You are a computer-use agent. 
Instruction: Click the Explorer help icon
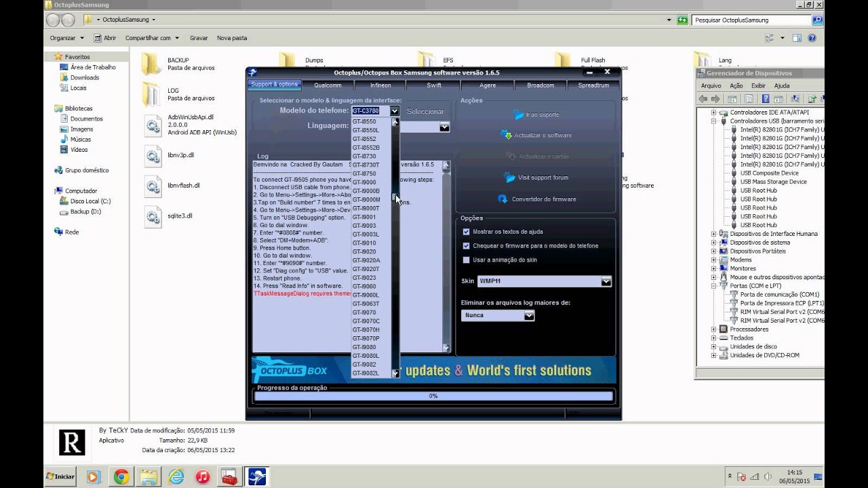click(x=812, y=38)
